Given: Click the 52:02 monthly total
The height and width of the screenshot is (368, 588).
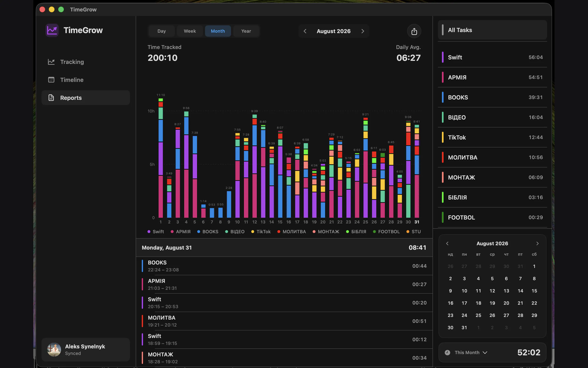Looking at the screenshot, I should 529,352.
